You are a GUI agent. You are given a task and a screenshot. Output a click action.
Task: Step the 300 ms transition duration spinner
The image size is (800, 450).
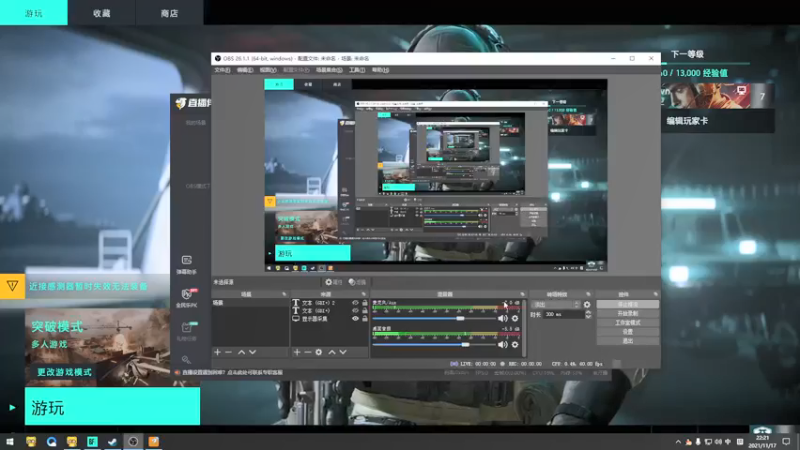(588, 315)
